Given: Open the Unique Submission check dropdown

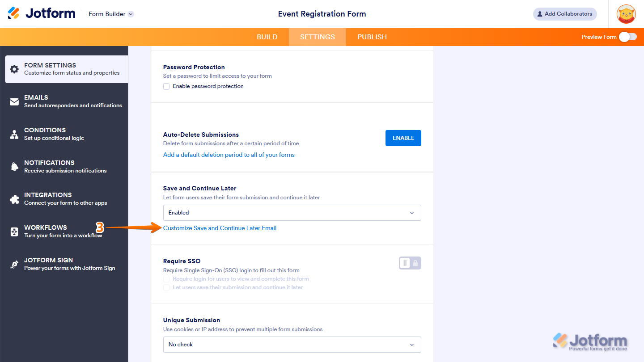Looking at the screenshot, I should pos(292,345).
